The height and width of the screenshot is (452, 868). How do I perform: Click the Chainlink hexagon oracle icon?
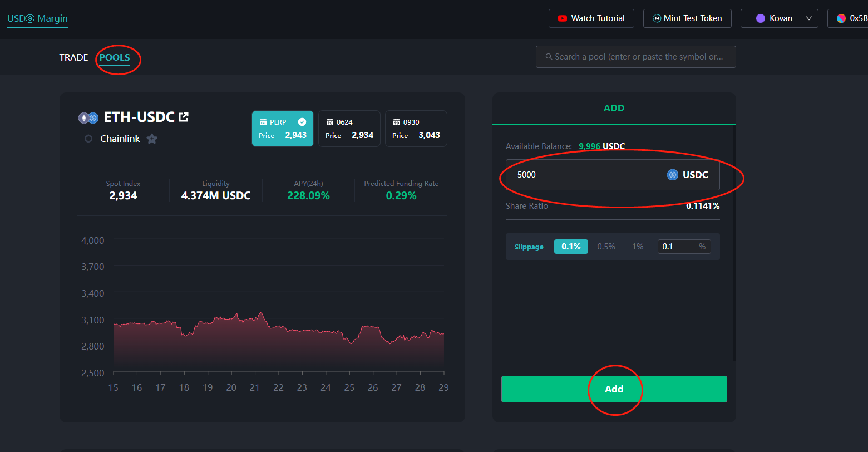tap(88, 139)
